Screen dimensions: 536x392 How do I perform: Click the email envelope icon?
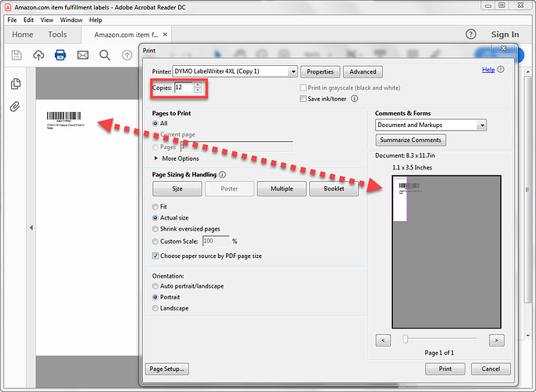pos(82,55)
